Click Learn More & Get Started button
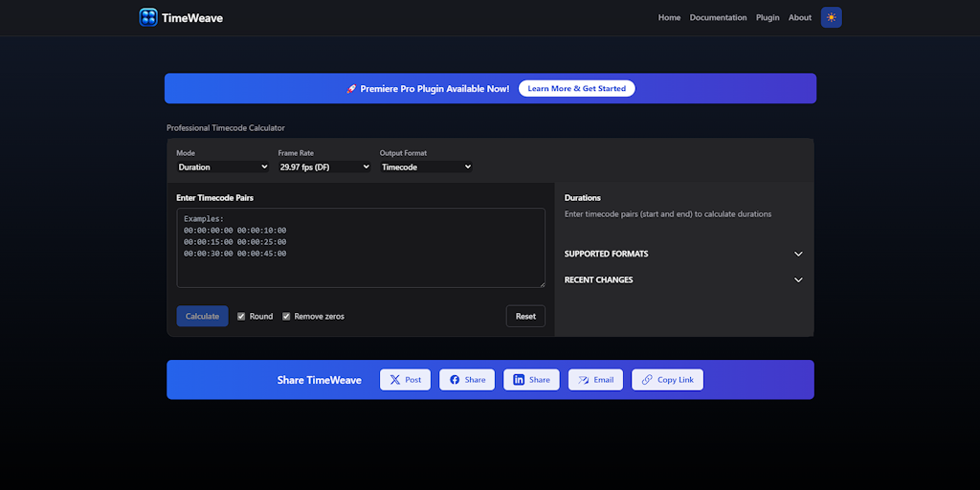This screenshot has height=490, width=980. pyautogui.click(x=577, y=89)
